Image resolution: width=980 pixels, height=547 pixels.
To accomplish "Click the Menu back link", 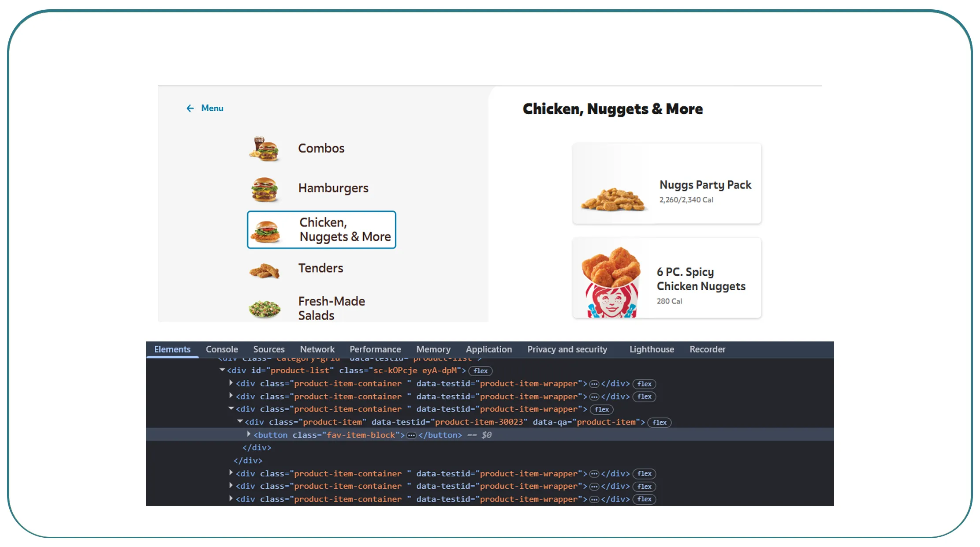I will pyautogui.click(x=212, y=108).
